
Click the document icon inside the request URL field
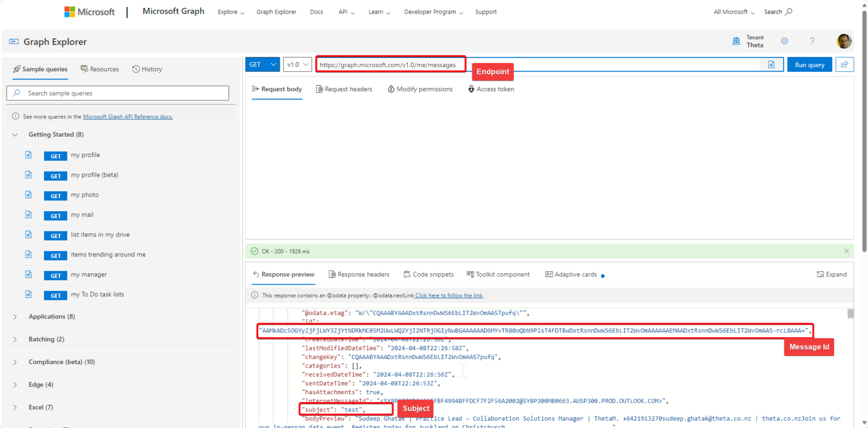coord(771,64)
